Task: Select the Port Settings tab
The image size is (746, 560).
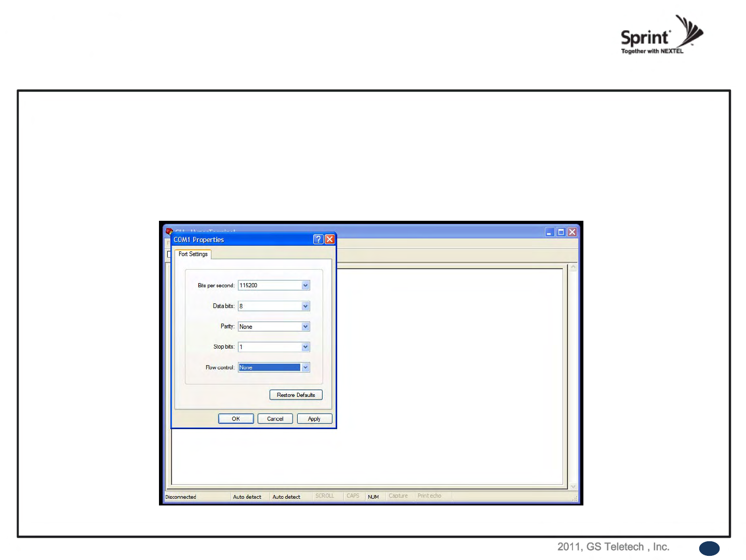Action: pyautogui.click(x=193, y=254)
